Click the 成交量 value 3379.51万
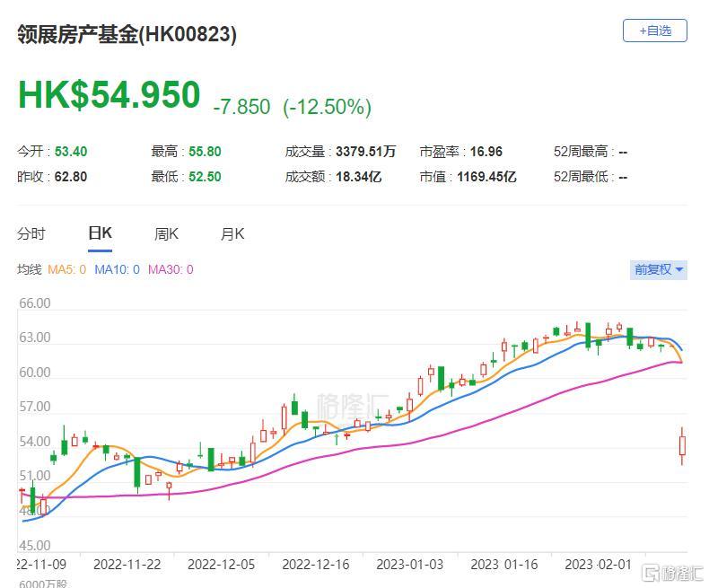 click(366, 152)
